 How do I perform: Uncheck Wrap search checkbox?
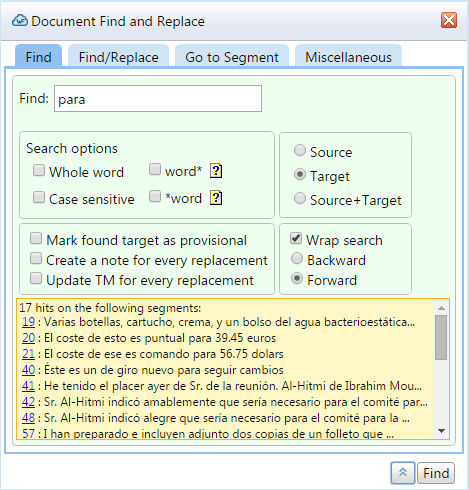(296, 238)
